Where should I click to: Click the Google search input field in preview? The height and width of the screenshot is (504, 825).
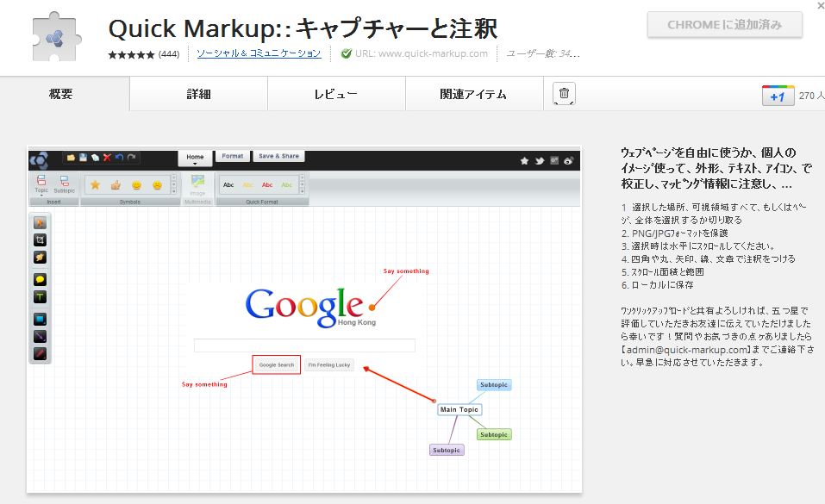coord(304,345)
